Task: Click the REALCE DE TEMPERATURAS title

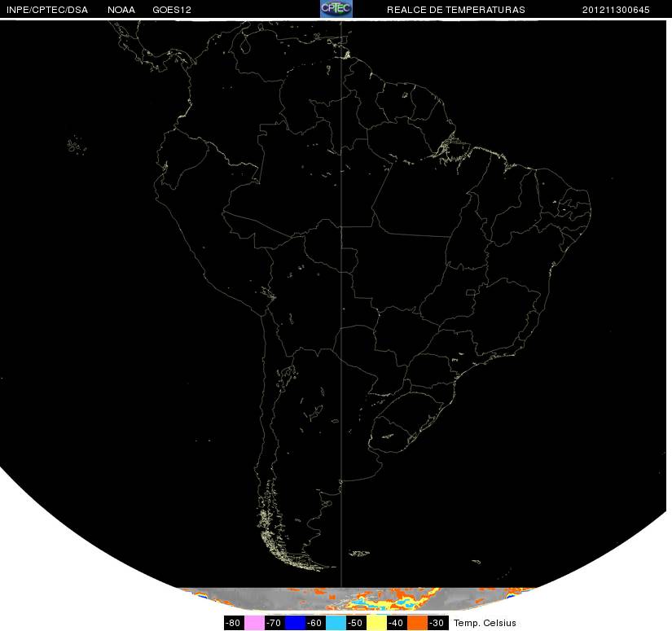Action: pos(456,10)
